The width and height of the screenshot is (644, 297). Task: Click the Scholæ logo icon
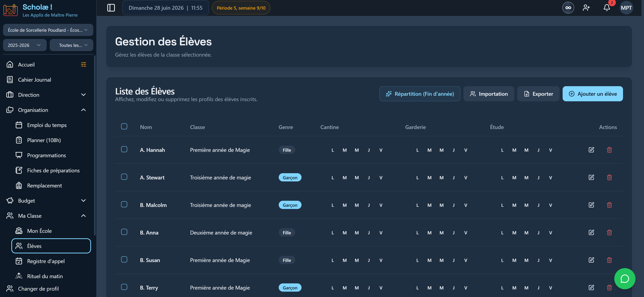pos(10,10)
